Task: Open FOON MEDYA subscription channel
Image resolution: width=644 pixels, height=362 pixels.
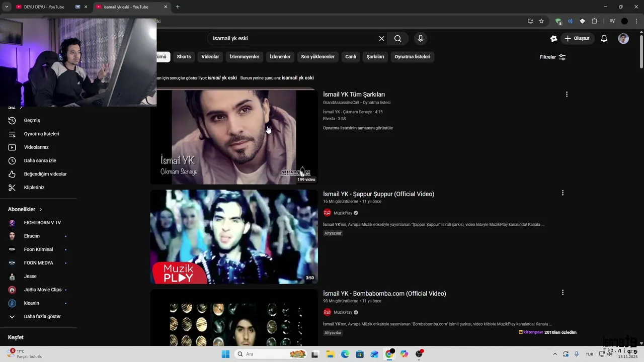Action: tap(38, 263)
